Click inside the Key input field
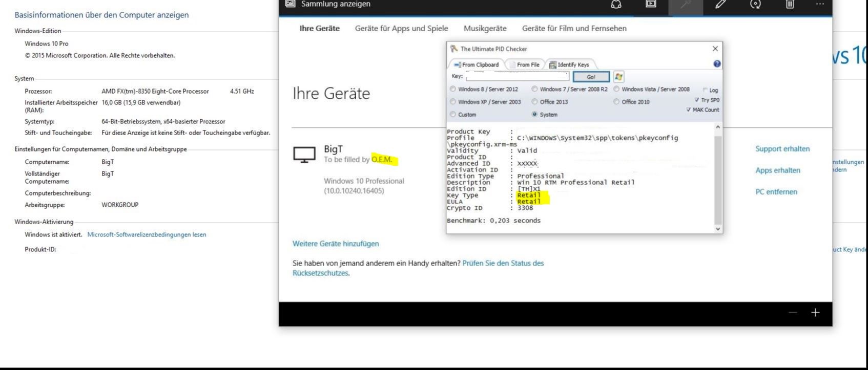The height and width of the screenshot is (370, 868). point(518,77)
